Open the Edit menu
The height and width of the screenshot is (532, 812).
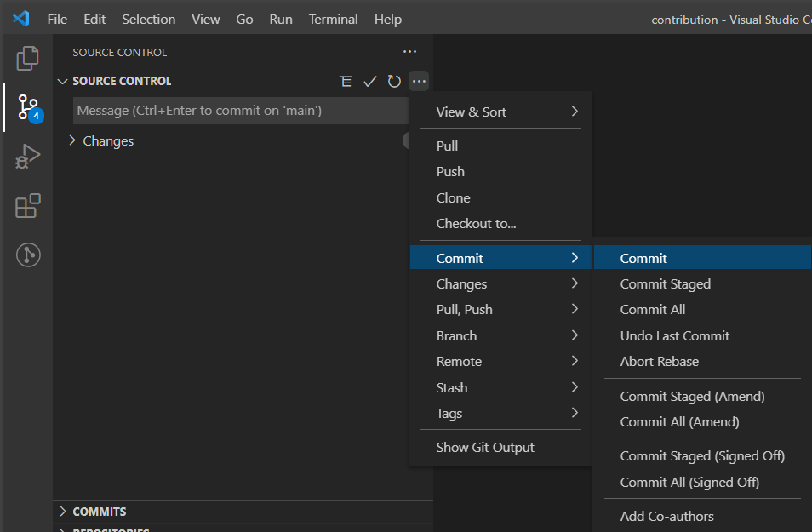point(94,20)
